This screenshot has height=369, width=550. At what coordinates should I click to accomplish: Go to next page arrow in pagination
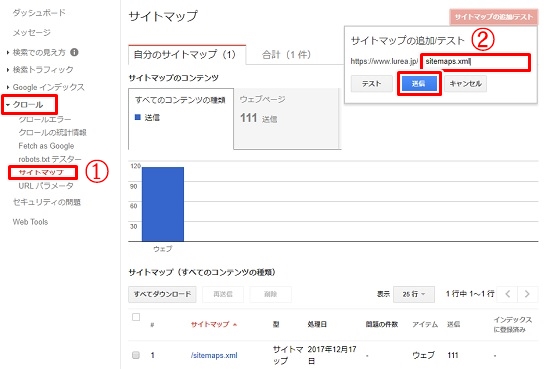coord(527,294)
